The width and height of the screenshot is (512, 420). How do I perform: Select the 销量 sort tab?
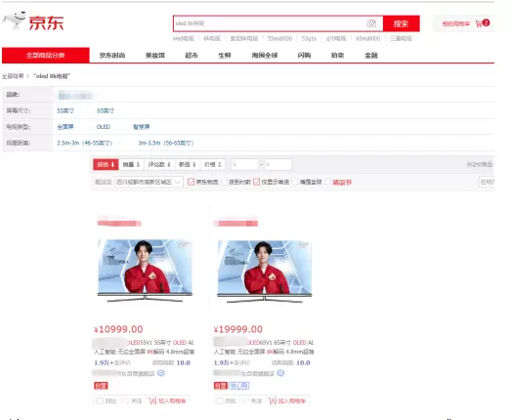point(131,164)
